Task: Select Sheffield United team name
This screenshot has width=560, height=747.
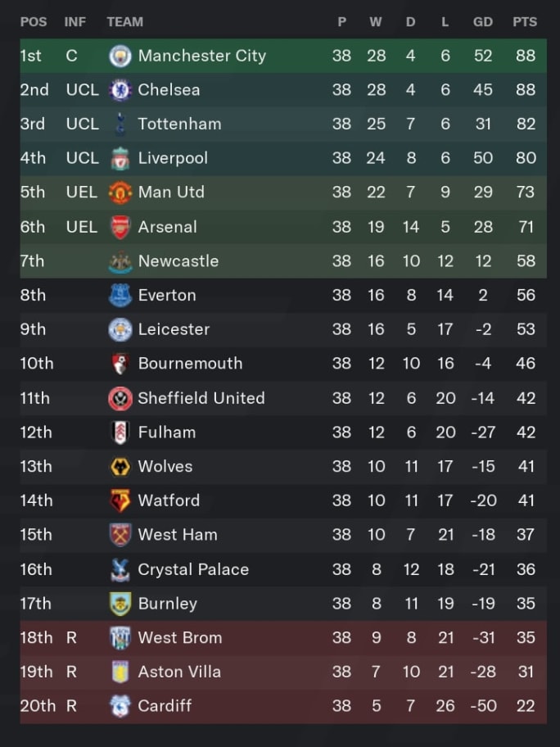Action: click(201, 398)
